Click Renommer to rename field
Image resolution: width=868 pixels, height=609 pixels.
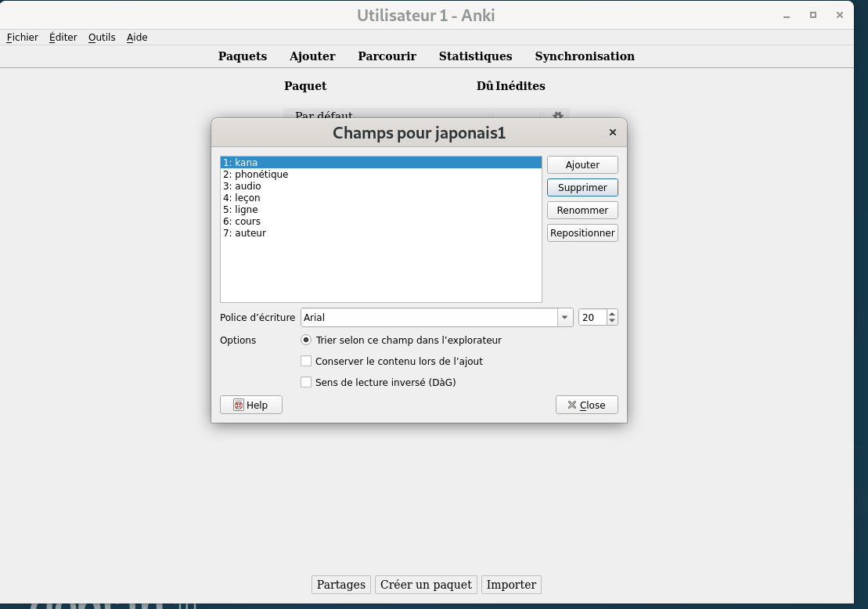coord(582,211)
